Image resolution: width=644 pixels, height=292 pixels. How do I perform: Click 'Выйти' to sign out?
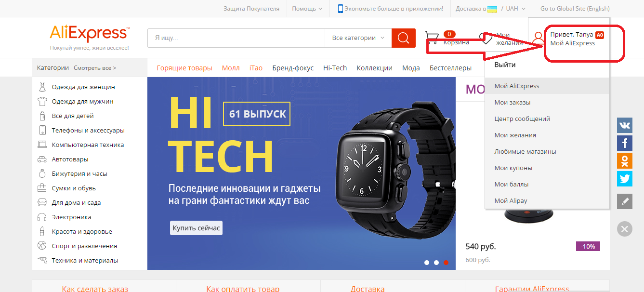pos(505,65)
